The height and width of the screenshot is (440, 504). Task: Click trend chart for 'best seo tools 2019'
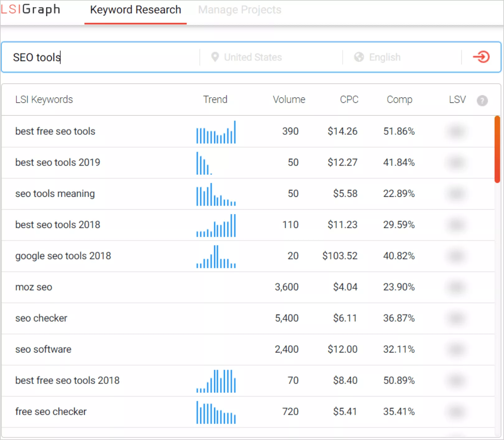(204, 163)
